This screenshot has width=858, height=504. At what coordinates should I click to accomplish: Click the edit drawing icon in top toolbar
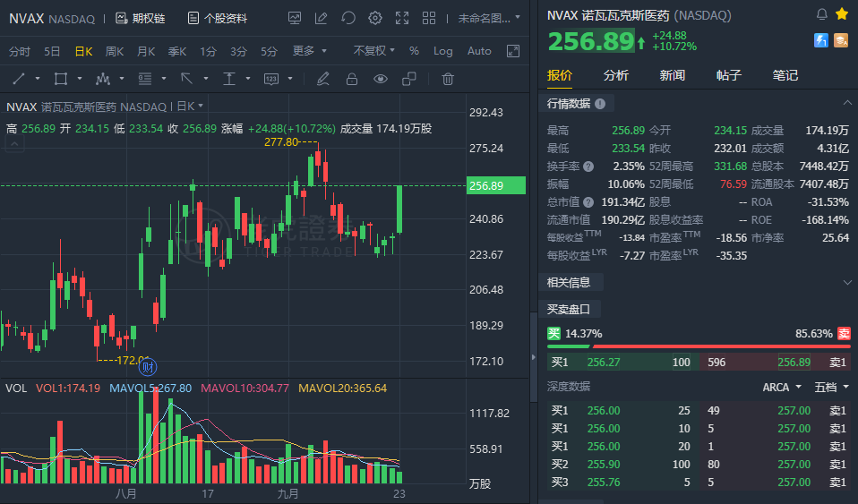point(322,18)
